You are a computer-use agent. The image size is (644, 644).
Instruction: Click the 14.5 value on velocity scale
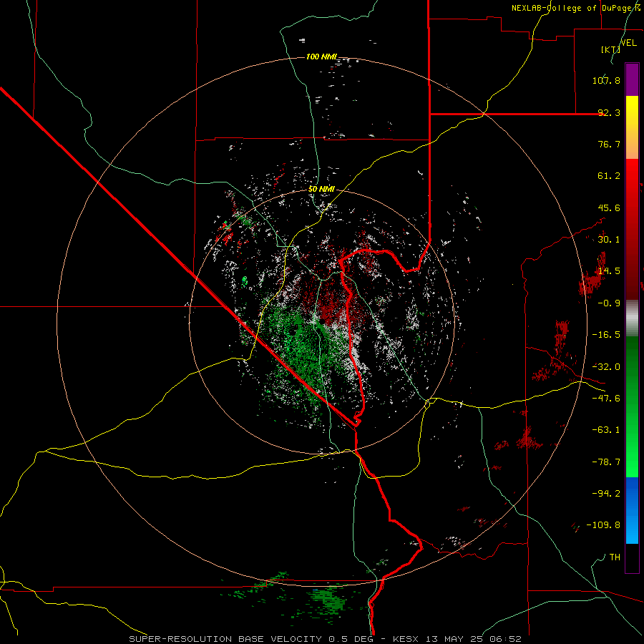(609, 271)
